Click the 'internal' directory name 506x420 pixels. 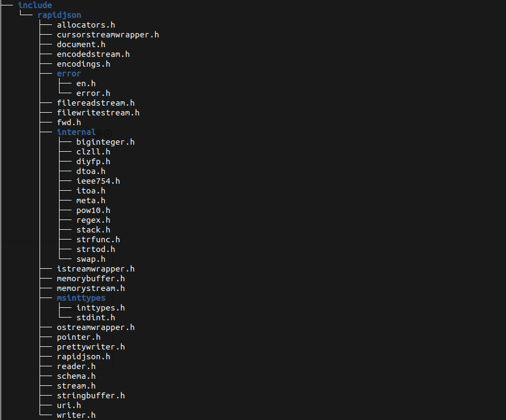(x=76, y=132)
